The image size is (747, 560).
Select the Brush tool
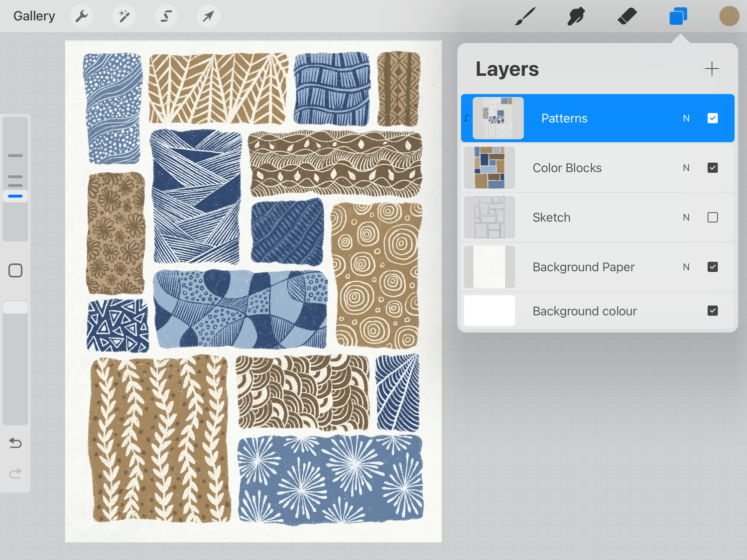point(525,15)
